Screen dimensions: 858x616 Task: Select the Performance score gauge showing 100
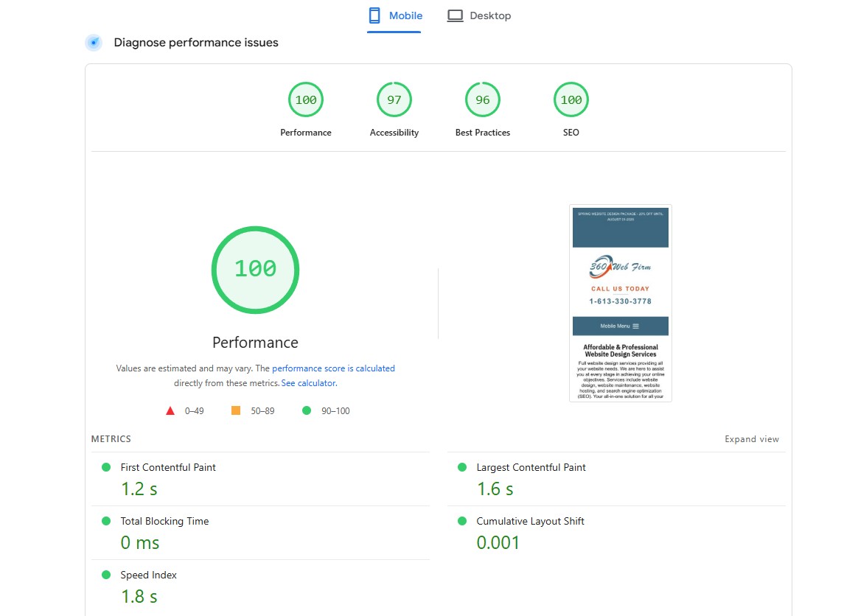[x=305, y=99]
